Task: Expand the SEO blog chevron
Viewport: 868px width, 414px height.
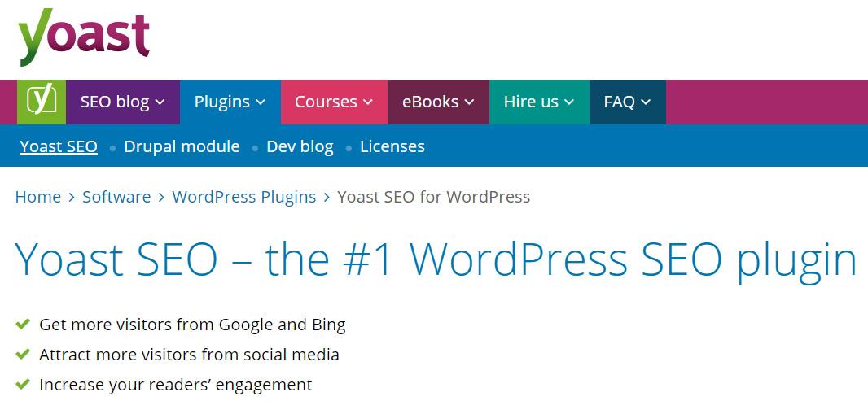Action: click(x=160, y=102)
